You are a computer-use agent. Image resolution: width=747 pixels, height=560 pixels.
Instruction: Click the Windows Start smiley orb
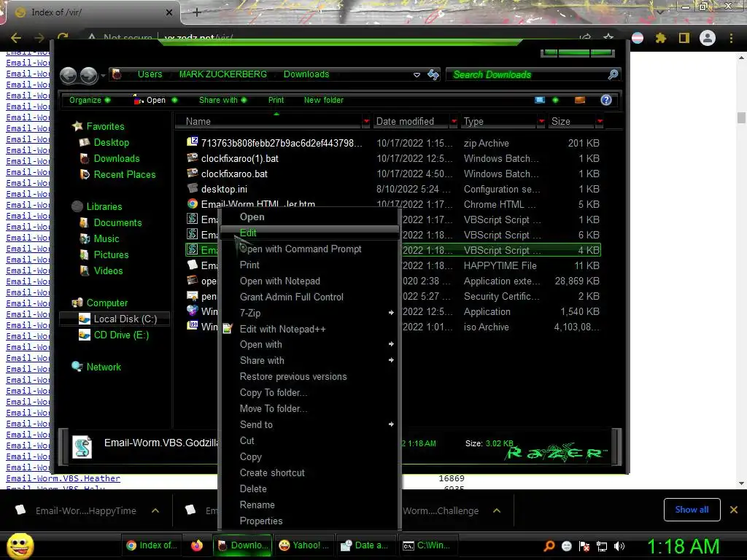pos(20,545)
